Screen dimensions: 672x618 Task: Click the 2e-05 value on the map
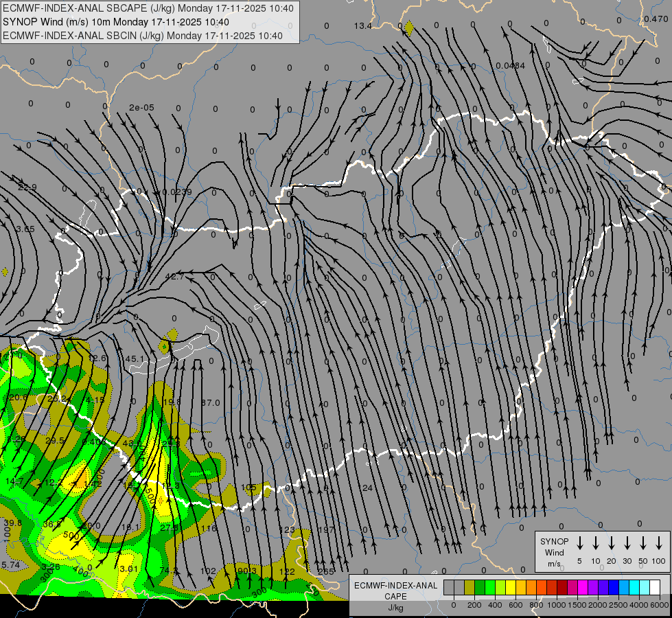click(141, 108)
